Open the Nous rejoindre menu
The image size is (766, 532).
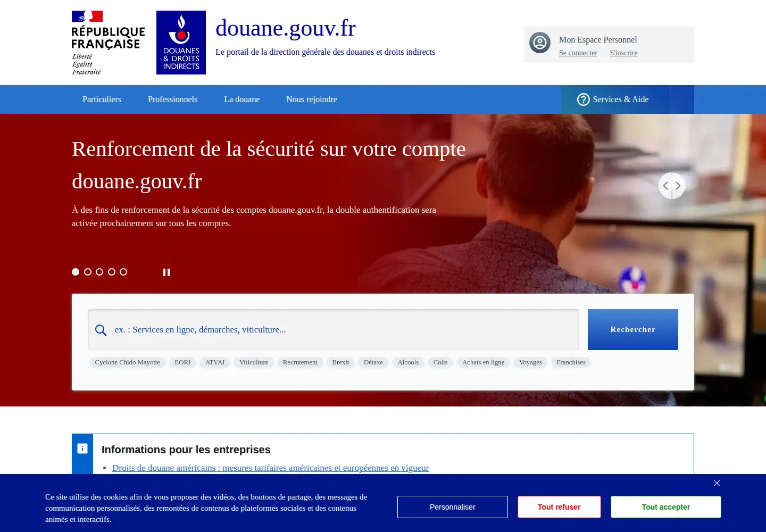pos(312,99)
